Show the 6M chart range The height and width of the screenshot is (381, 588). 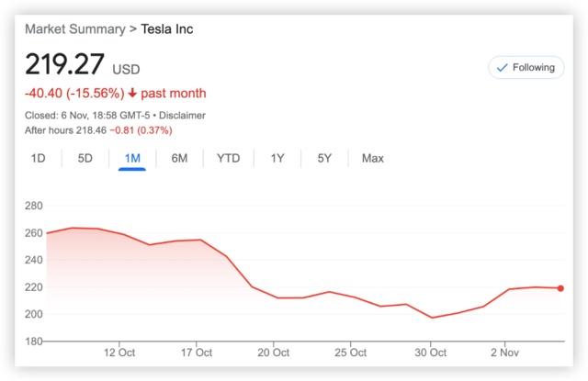tap(179, 158)
